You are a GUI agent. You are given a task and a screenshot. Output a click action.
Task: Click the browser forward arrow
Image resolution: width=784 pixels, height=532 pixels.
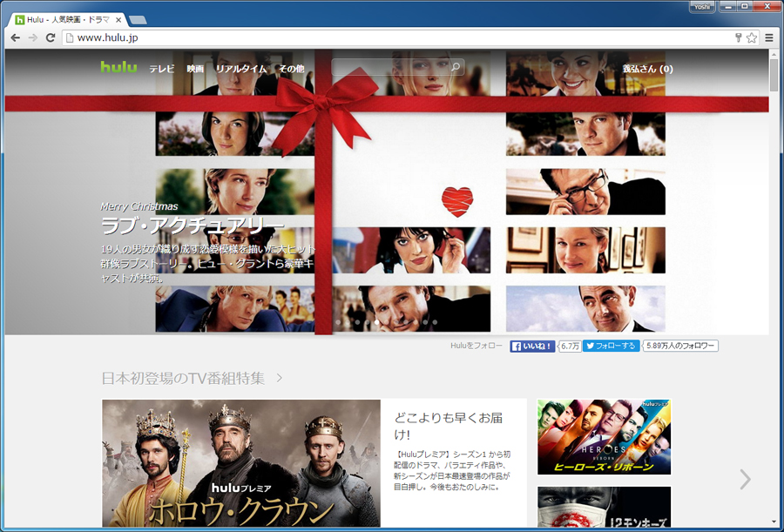click(33, 38)
